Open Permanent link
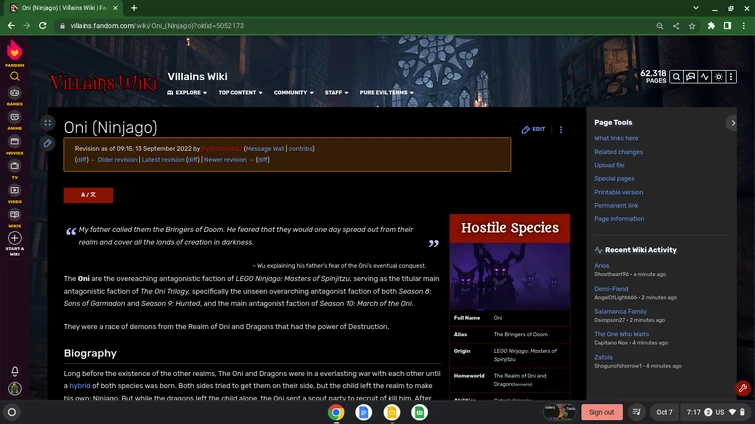Viewport: 755px width, 424px height. pyautogui.click(x=616, y=206)
